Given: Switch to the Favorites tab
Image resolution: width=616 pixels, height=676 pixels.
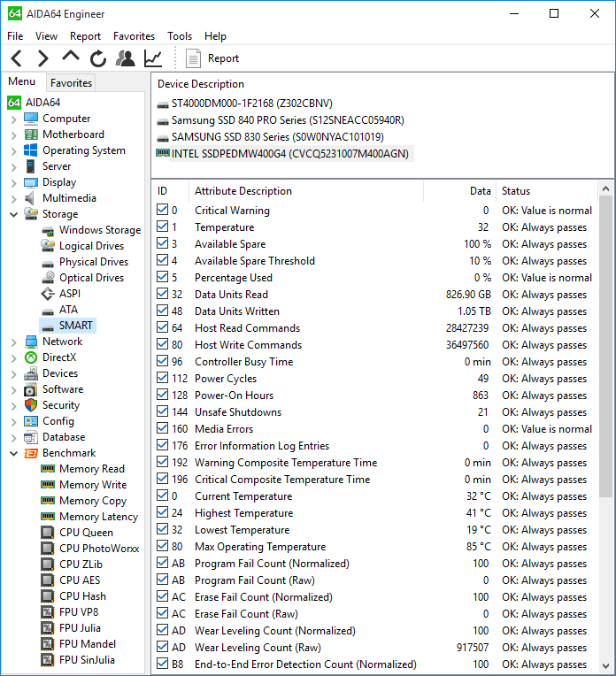Looking at the screenshot, I should point(71,83).
